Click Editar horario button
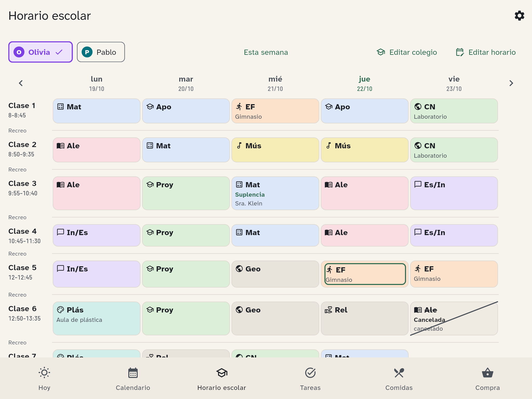The height and width of the screenshot is (399, 532). [486, 52]
